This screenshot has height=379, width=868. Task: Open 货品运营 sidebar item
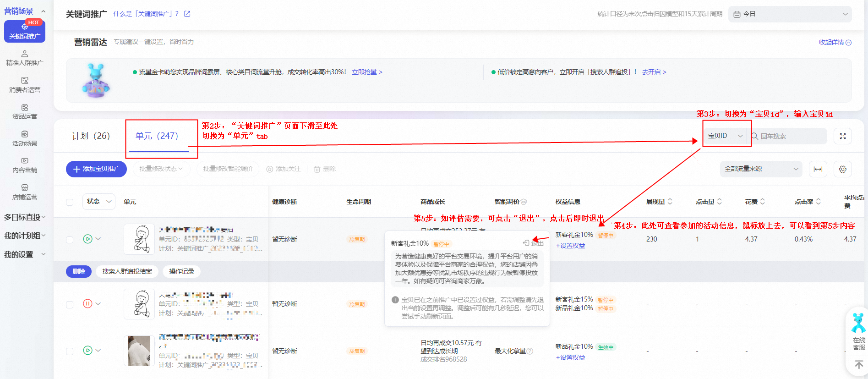[25, 112]
